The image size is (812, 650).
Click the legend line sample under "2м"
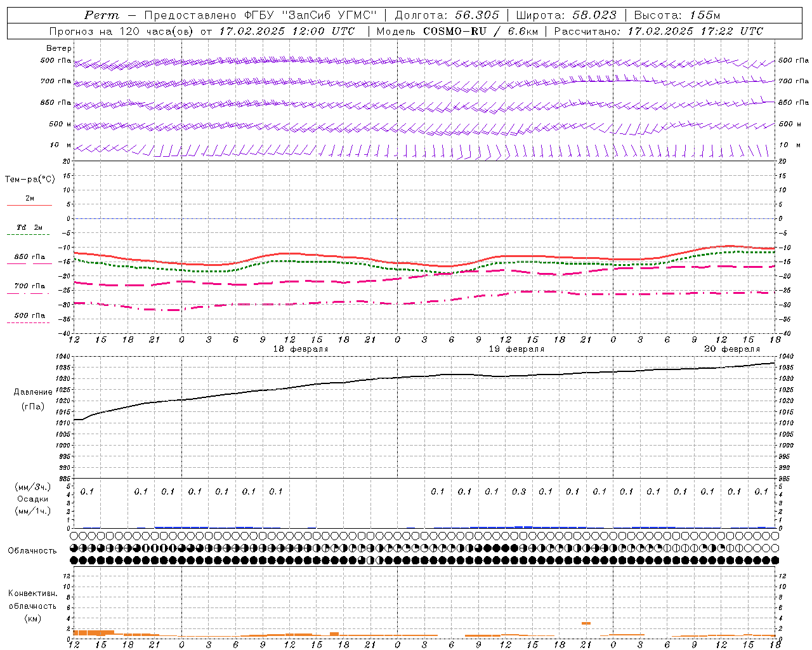click(x=29, y=206)
